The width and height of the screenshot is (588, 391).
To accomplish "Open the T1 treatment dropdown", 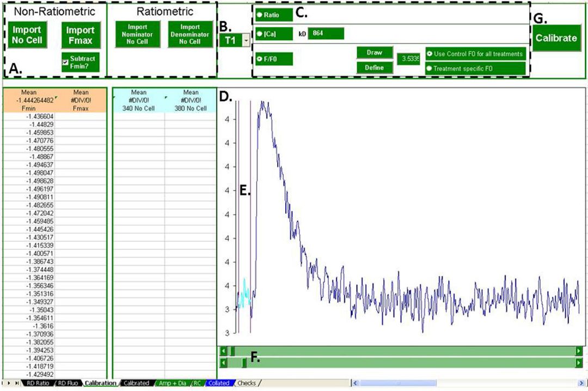I will click(247, 40).
